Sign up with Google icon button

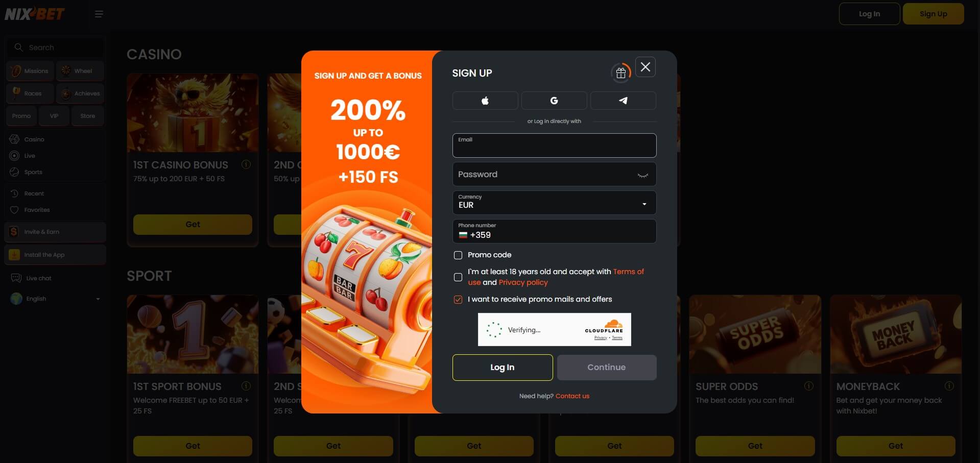tap(554, 101)
